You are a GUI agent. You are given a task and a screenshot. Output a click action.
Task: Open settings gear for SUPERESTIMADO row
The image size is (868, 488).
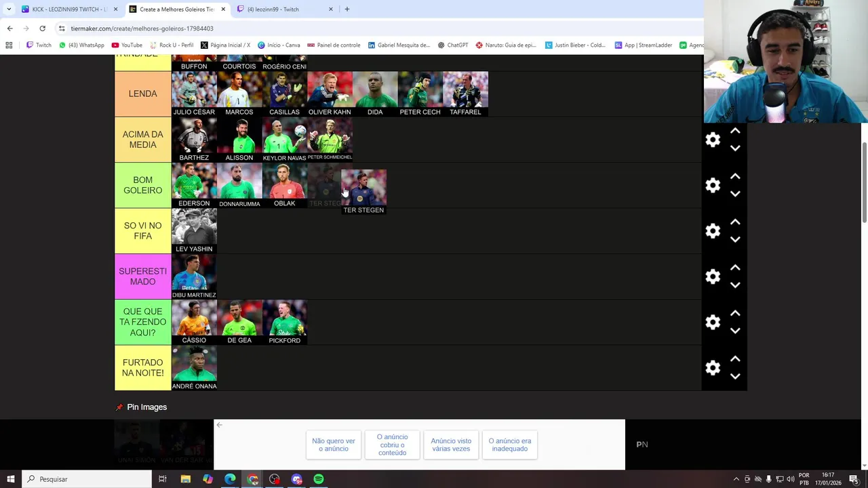coord(713,277)
